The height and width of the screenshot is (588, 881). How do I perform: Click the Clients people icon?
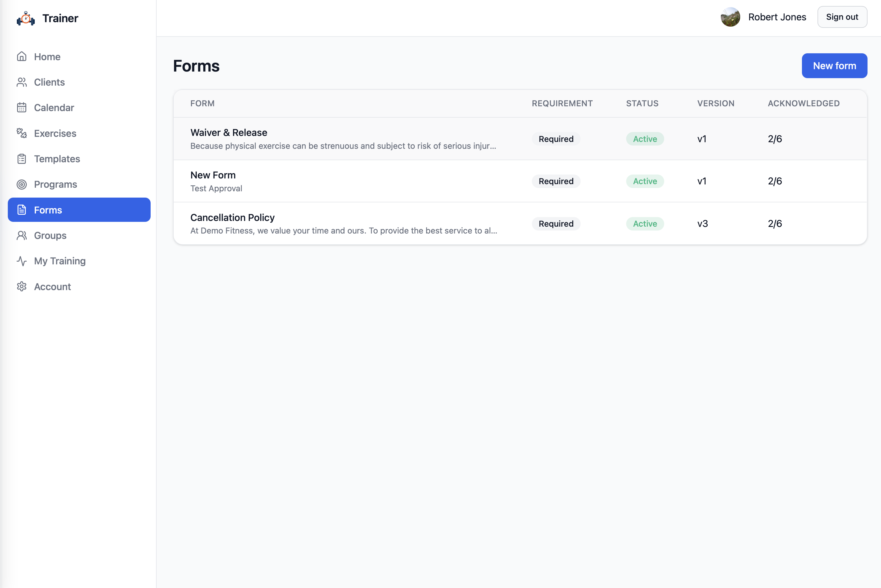[x=22, y=82]
